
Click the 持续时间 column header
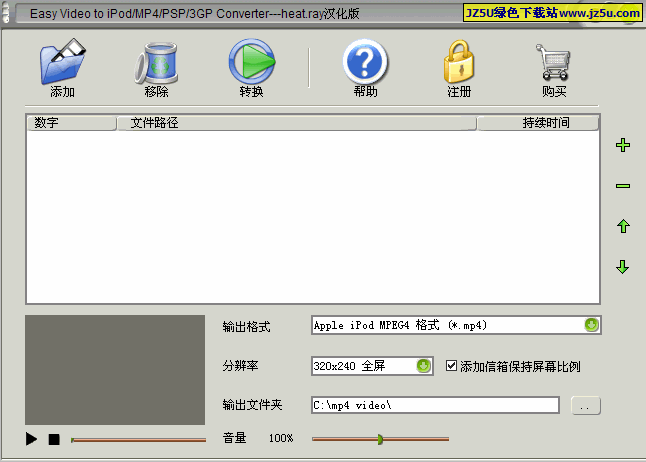pos(538,123)
